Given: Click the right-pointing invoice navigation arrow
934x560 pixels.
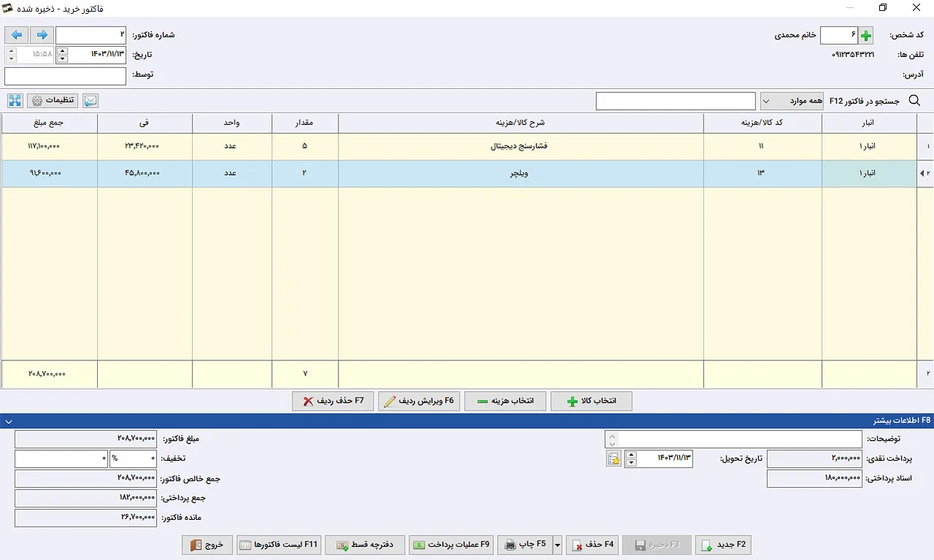Looking at the screenshot, I should tap(42, 35).
